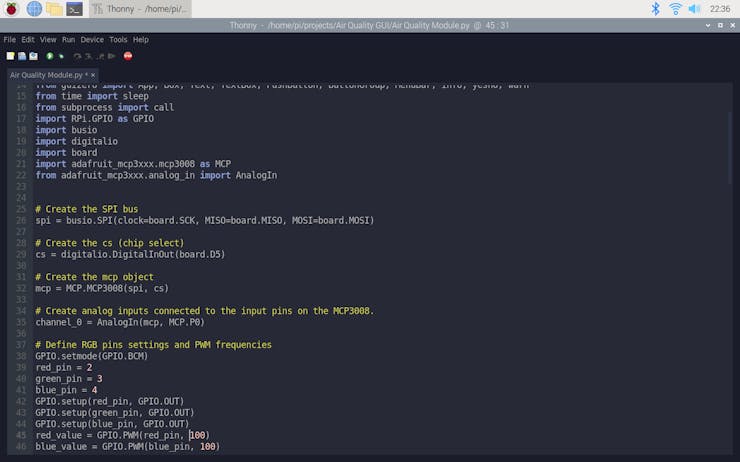This screenshot has height=462, width=740.
Task: Click the Step into debugger icon
Action: (89, 56)
